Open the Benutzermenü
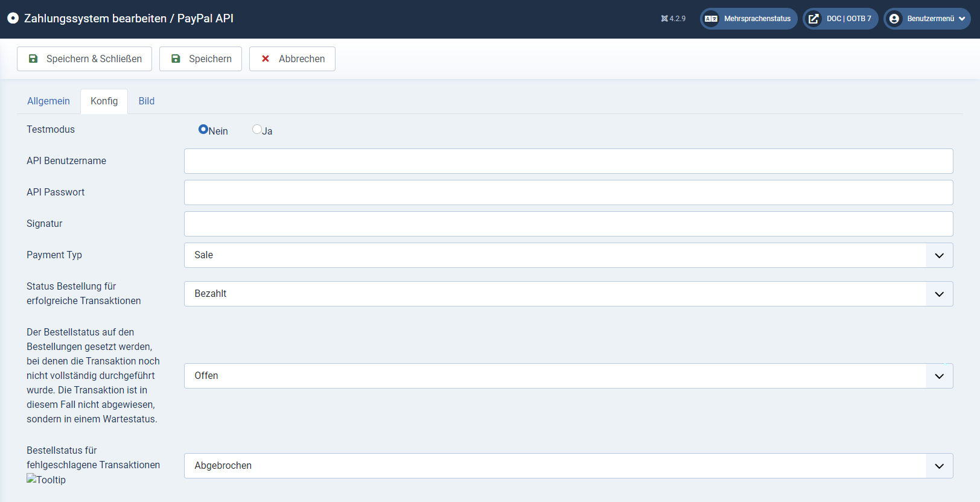The image size is (980, 502). [927, 19]
